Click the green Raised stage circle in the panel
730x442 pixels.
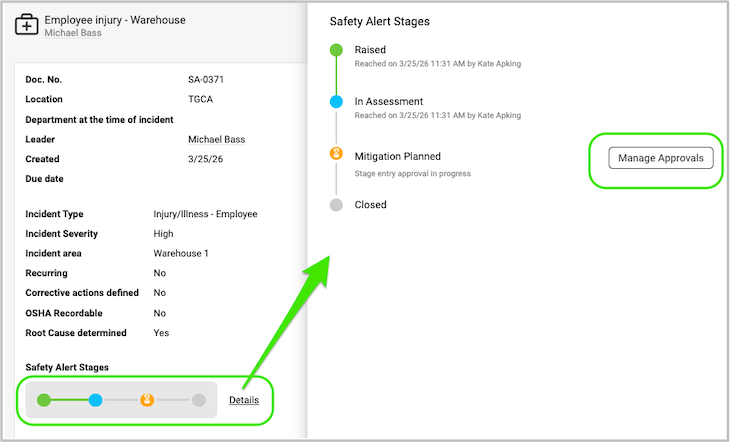click(x=336, y=50)
